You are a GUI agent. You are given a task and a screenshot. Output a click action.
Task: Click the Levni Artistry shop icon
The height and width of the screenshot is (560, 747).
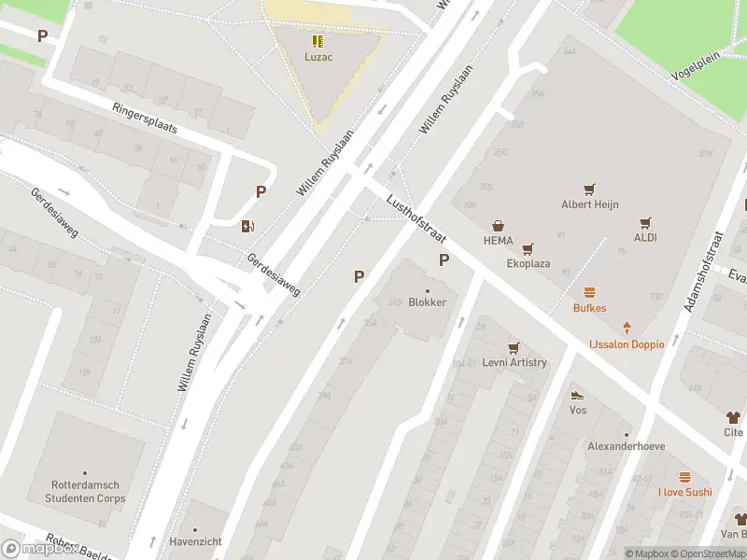click(x=514, y=348)
